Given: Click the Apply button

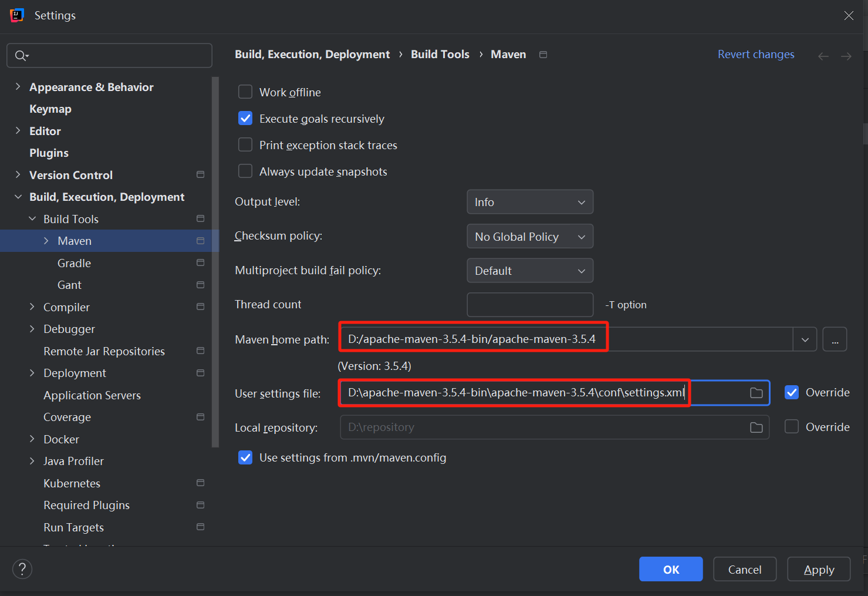Looking at the screenshot, I should click(x=819, y=569).
